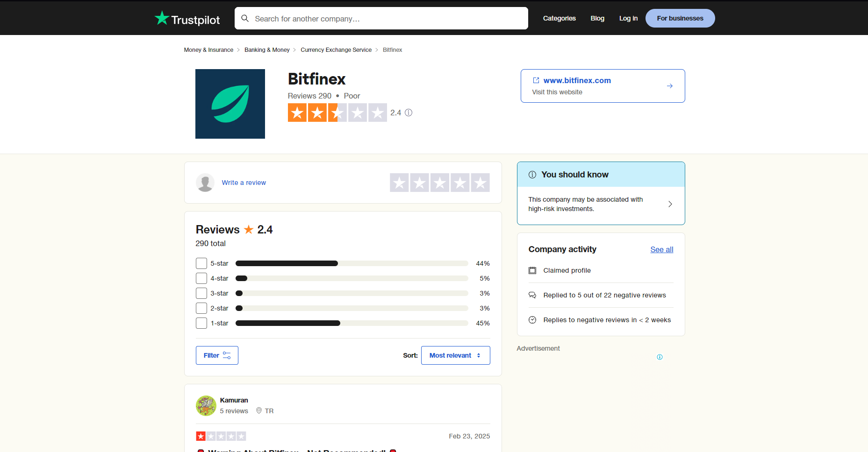Screen dimensions: 868x452
Task: Click the 4-star percentage bar
Action: 352,278
